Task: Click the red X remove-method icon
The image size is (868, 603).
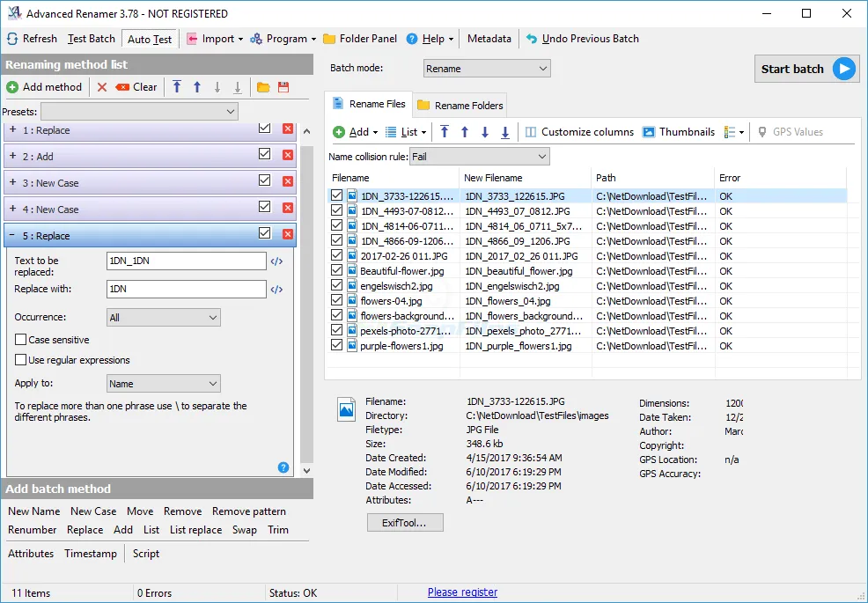Action: (x=102, y=87)
